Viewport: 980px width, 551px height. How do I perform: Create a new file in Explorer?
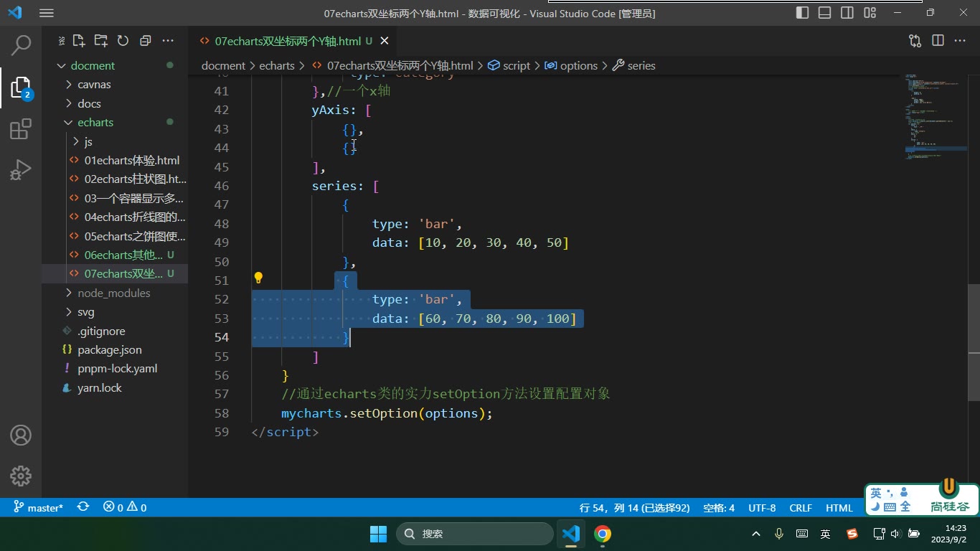[79, 41]
